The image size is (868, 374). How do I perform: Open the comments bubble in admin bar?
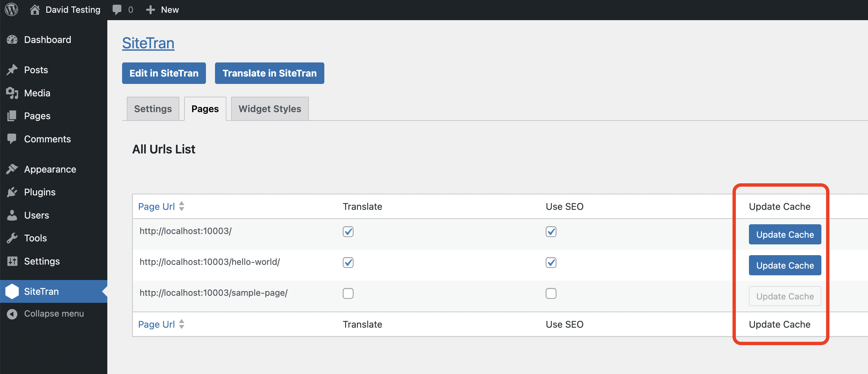pos(117,10)
